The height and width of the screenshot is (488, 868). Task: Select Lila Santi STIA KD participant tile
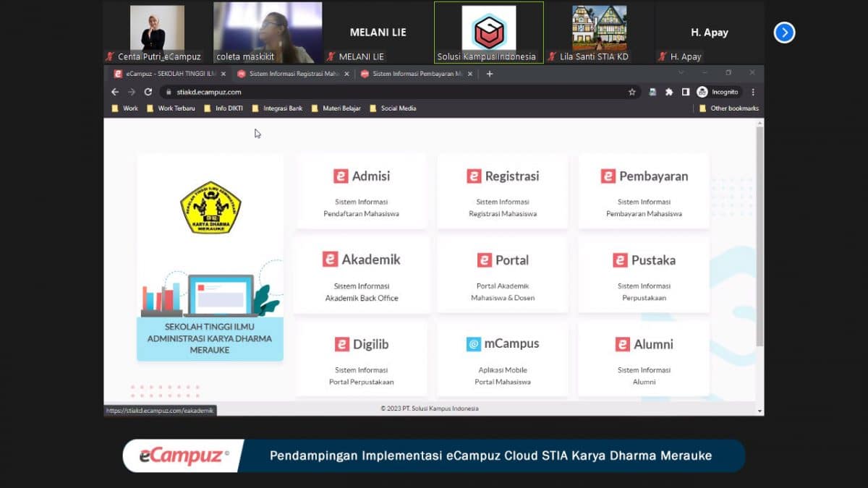coord(599,33)
